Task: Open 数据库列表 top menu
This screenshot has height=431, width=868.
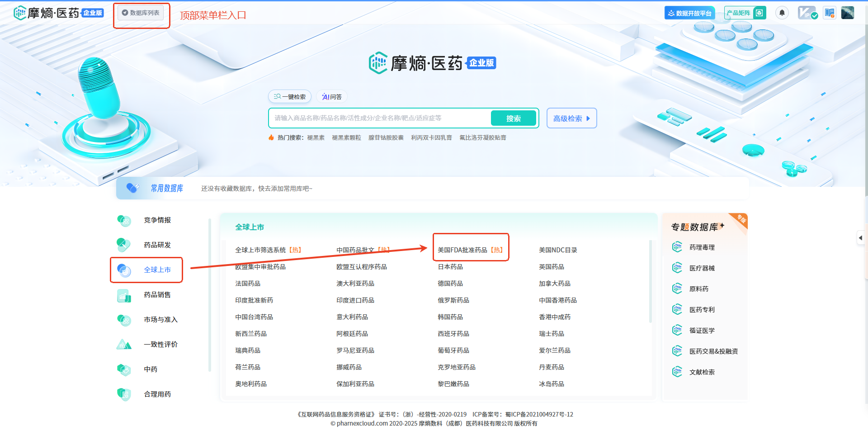Action: pyautogui.click(x=141, y=13)
